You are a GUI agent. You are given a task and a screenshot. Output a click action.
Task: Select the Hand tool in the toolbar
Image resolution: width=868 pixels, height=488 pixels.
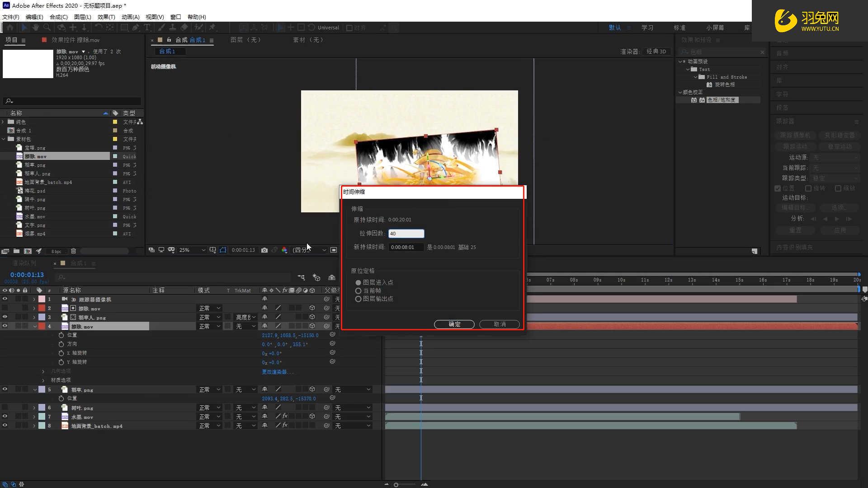click(35, 28)
